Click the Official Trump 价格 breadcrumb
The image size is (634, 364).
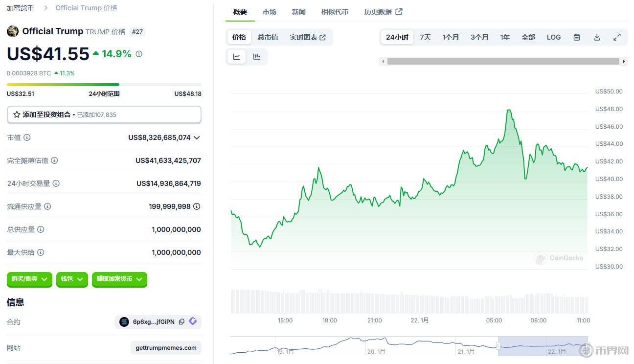86,8
